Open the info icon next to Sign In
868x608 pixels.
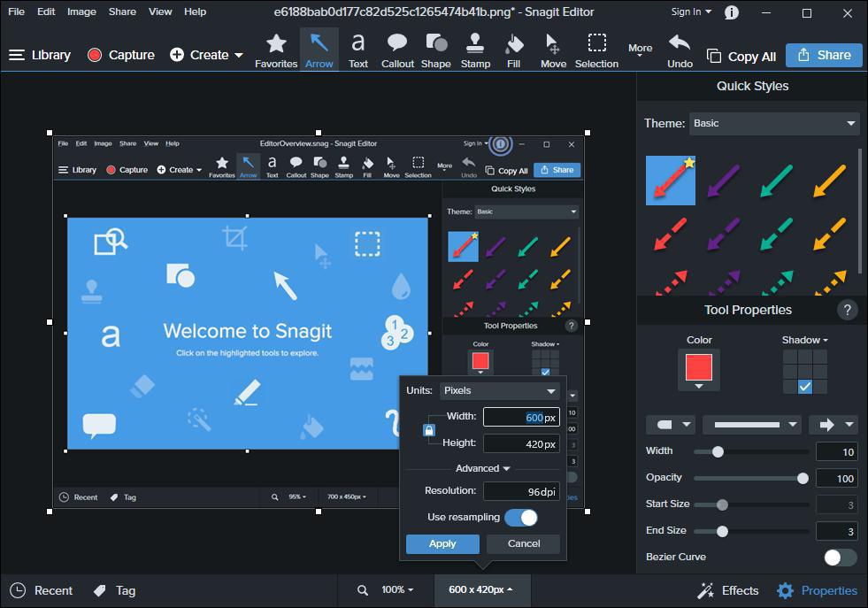[x=731, y=12]
